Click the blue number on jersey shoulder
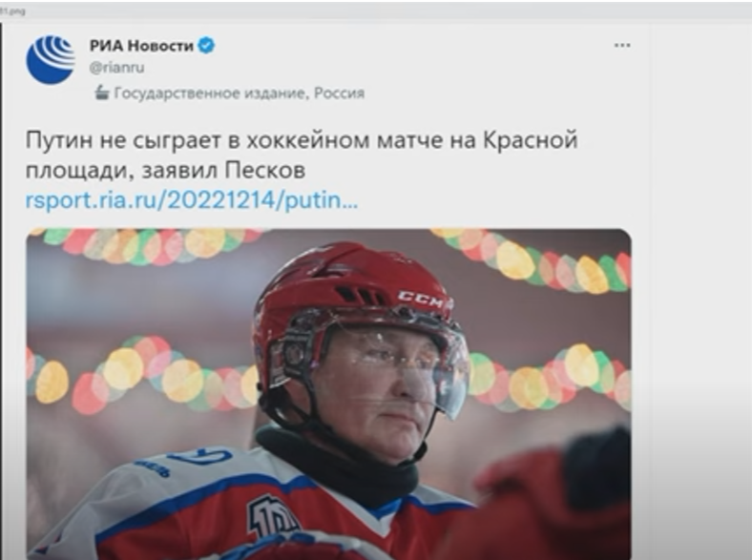The image size is (752, 560). point(201,457)
